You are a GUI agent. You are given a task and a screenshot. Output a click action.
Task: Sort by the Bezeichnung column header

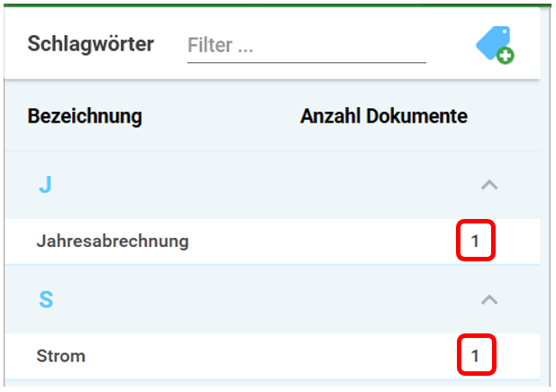click(85, 116)
